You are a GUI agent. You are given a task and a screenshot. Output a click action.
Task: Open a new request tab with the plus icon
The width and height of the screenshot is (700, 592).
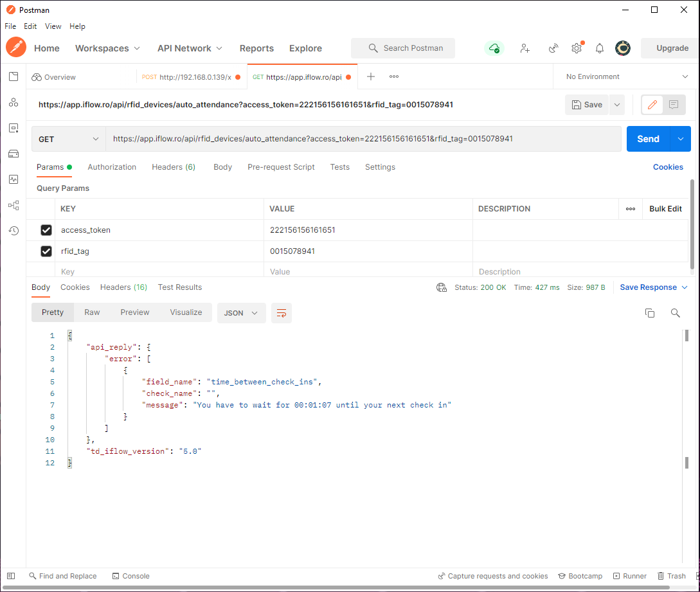[370, 76]
